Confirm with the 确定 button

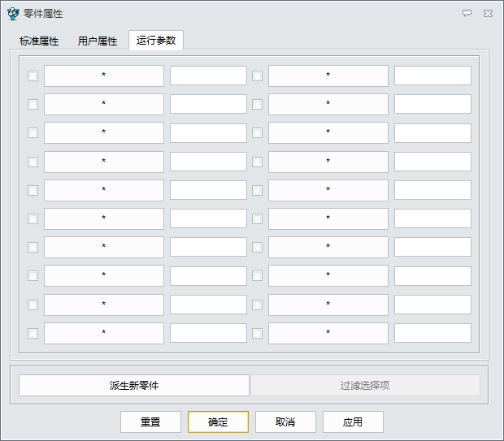pyautogui.click(x=218, y=422)
